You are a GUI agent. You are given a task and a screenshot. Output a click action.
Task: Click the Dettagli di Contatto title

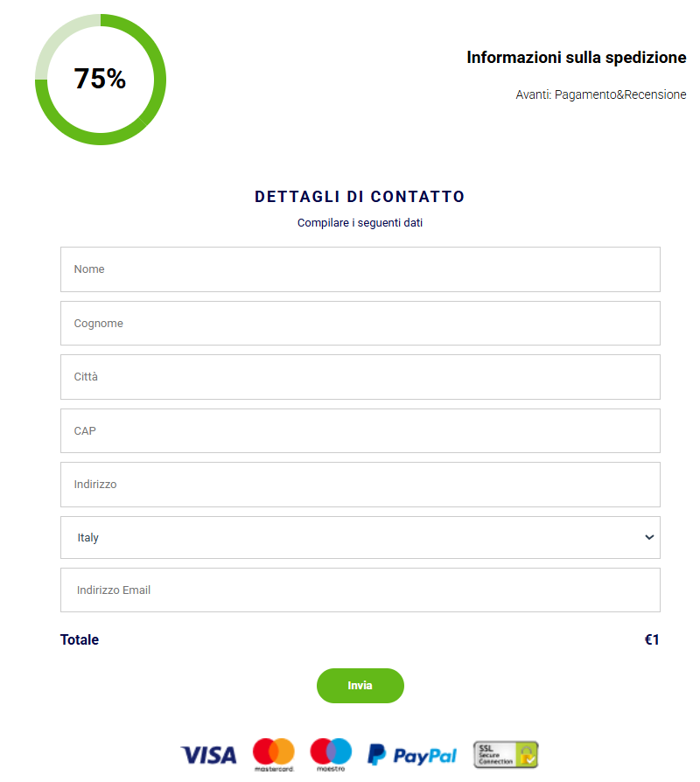click(360, 197)
